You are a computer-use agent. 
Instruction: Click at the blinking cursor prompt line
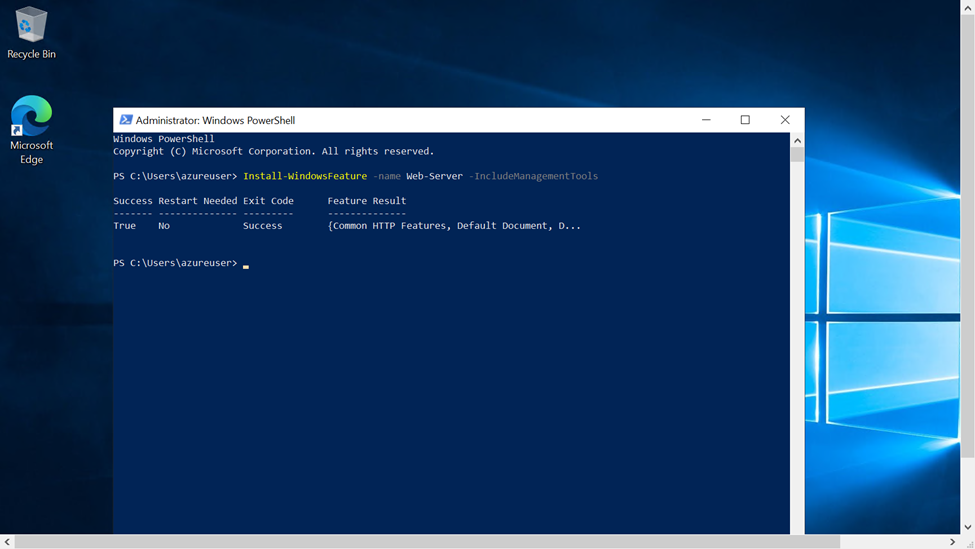(181, 263)
